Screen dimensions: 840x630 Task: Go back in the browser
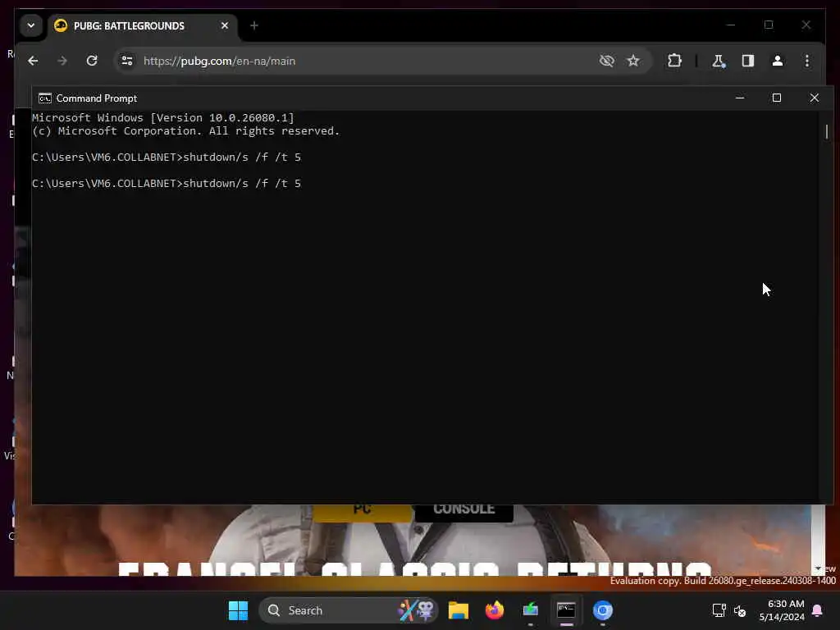coord(33,61)
